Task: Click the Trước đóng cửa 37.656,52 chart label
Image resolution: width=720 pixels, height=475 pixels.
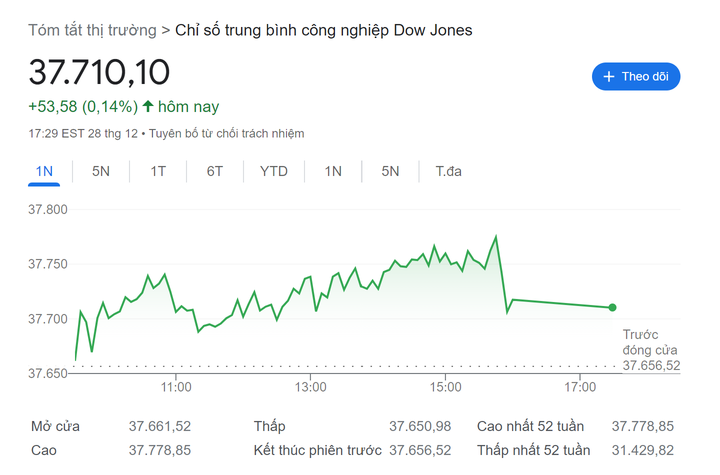Action: click(650, 350)
